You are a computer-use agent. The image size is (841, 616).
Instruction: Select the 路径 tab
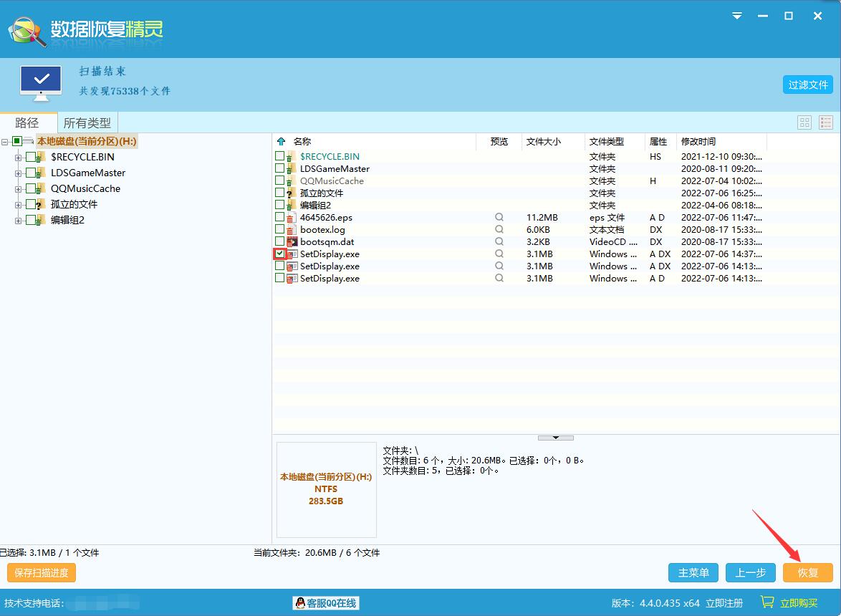point(27,122)
